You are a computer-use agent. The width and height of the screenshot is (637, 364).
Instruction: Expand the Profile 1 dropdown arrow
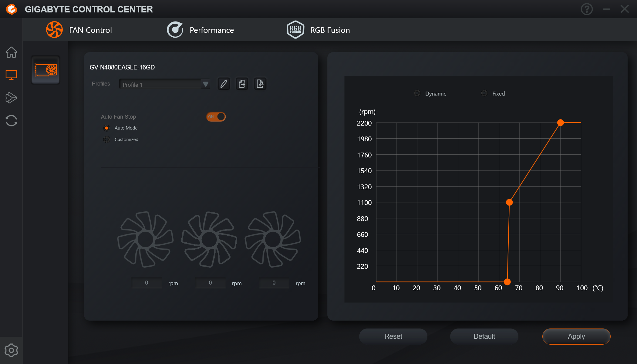coord(205,84)
